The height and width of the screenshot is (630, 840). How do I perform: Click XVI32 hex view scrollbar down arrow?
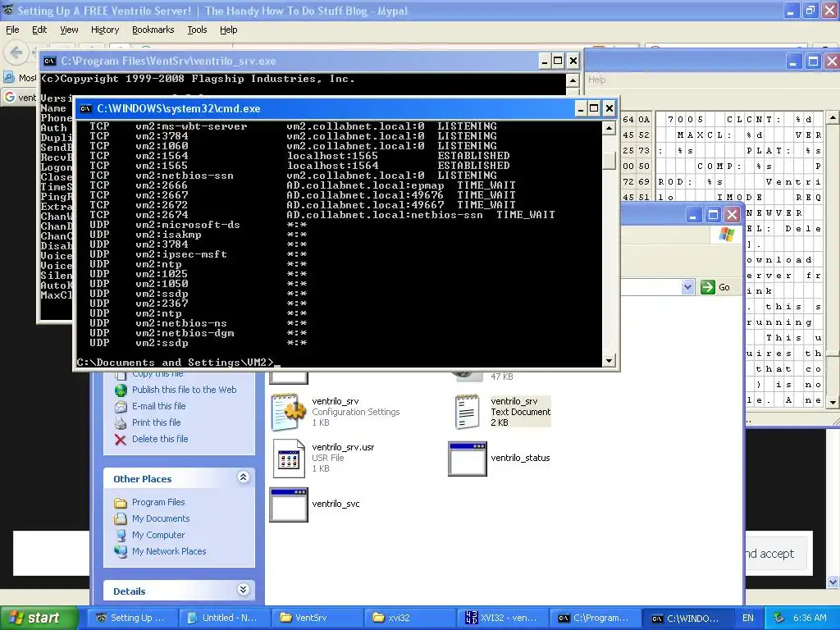(833, 402)
